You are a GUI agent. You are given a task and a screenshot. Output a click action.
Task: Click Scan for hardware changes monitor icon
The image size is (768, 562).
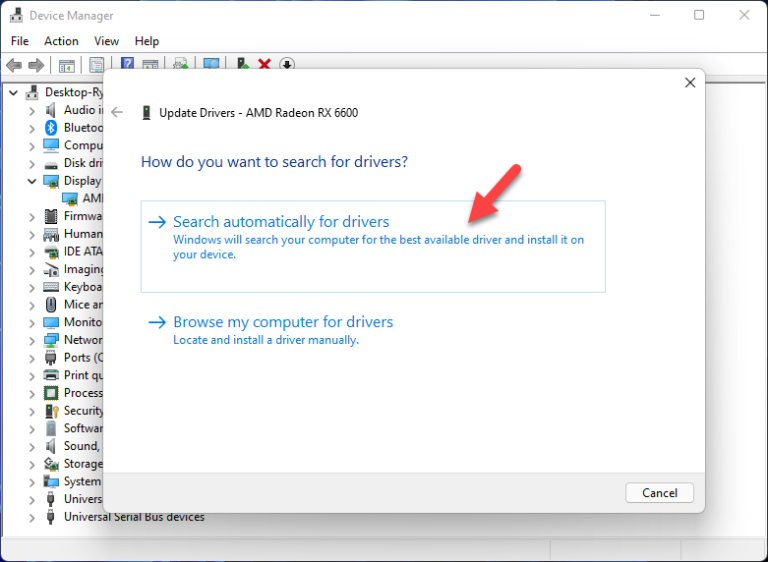tap(211, 64)
